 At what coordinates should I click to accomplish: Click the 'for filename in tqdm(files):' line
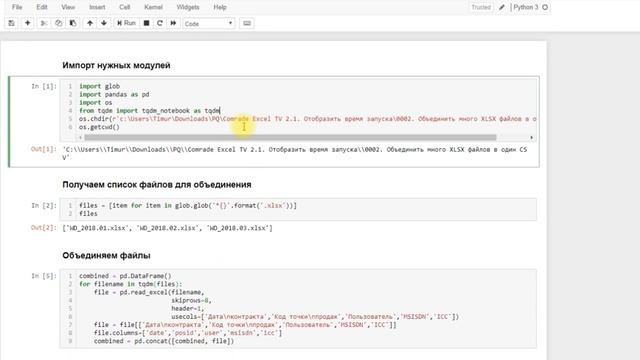(x=131, y=284)
